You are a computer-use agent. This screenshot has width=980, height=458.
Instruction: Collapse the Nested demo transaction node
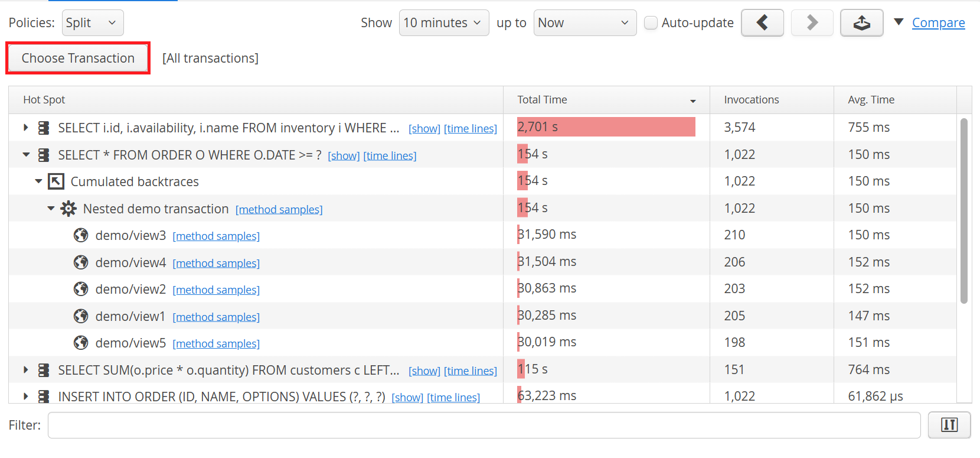click(x=51, y=209)
